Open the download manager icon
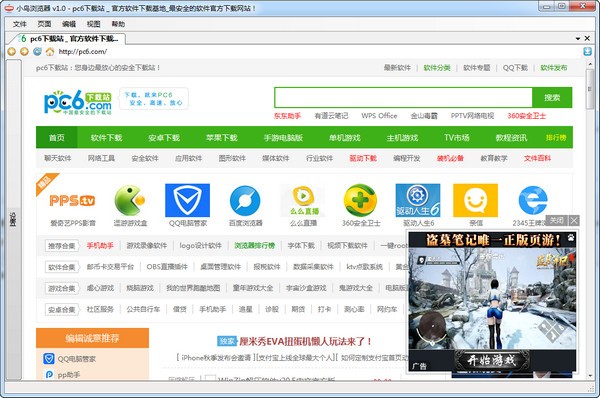Viewport: 600px width, 398px height. pyautogui.click(x=587, y=51)
